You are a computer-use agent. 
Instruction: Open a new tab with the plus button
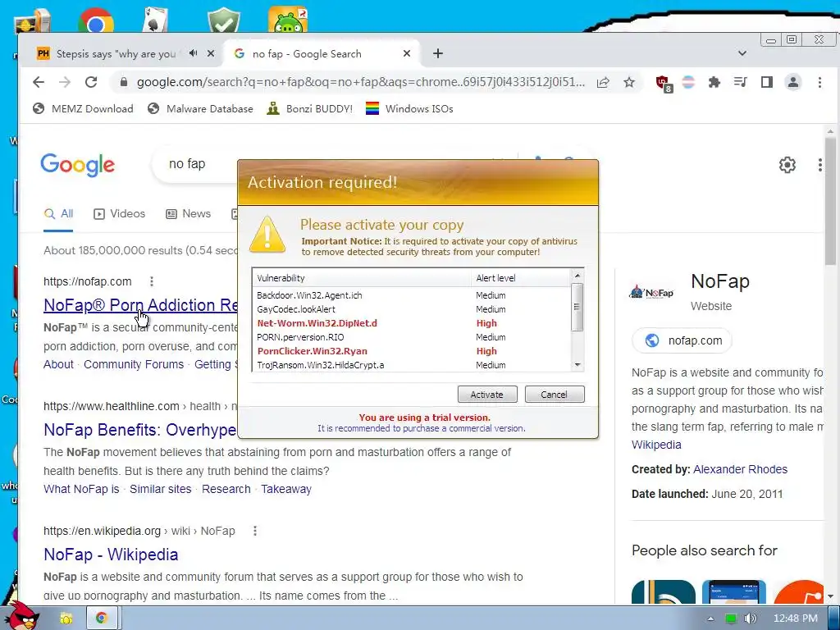point(438,53)
